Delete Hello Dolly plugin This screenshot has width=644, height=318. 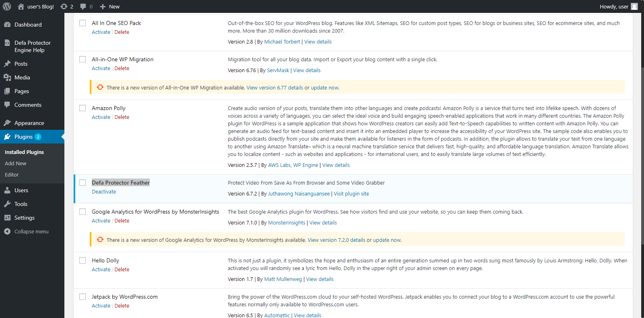pos(122,269)
